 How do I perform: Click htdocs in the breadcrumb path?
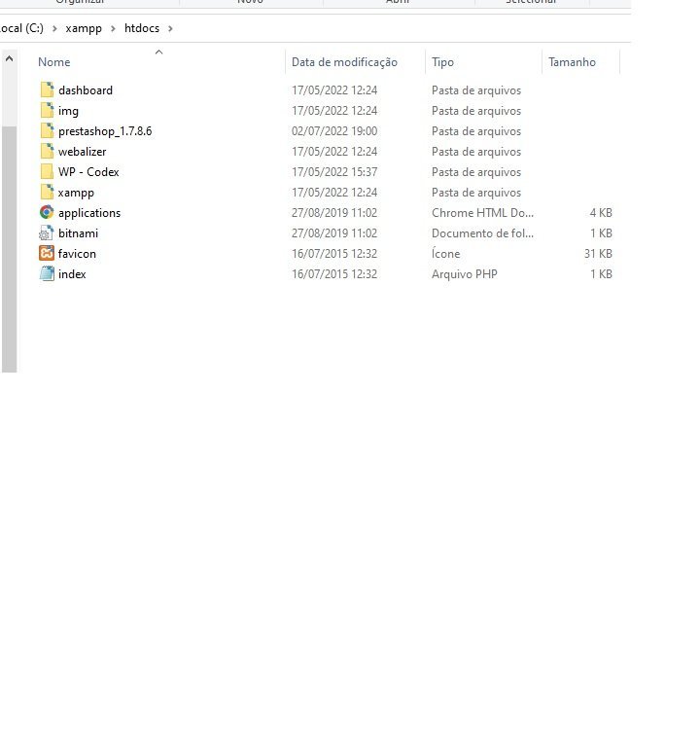click(x=142, y=28)
